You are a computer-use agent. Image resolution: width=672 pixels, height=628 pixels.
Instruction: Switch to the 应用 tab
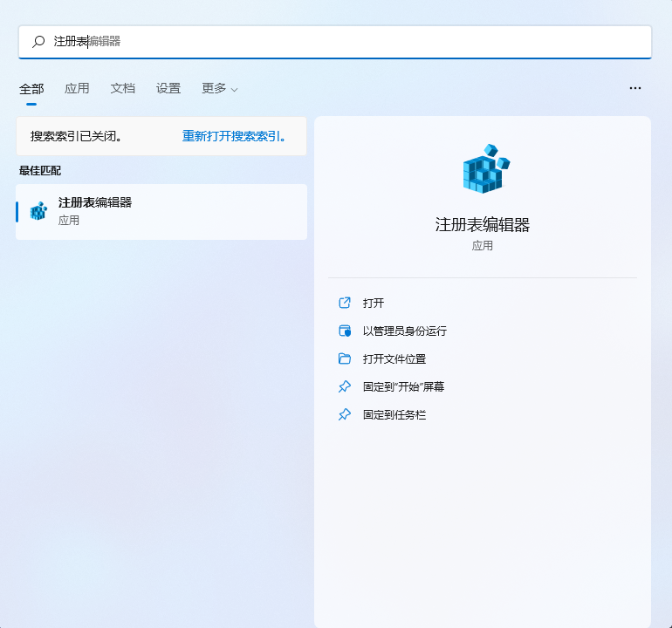pos(77,88)
